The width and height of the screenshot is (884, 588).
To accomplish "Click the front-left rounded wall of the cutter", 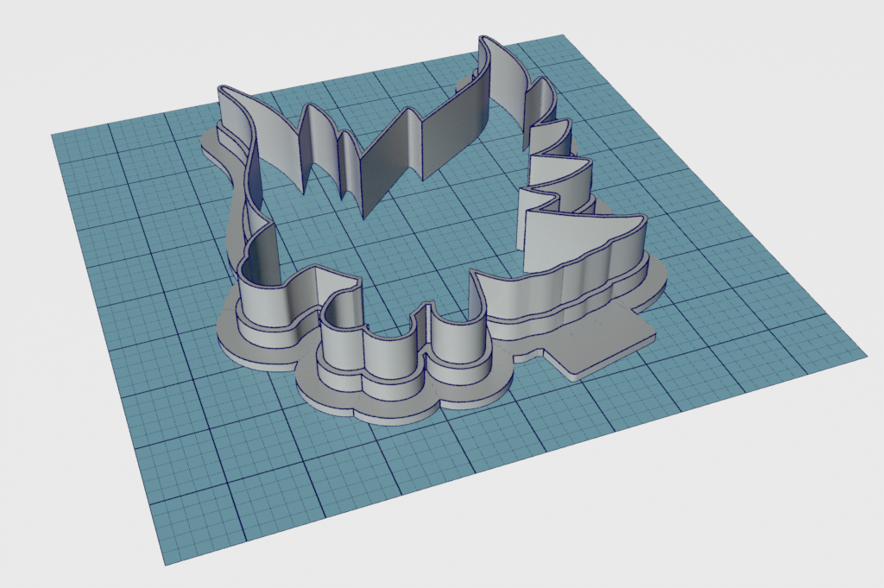I will coord(263,298).
